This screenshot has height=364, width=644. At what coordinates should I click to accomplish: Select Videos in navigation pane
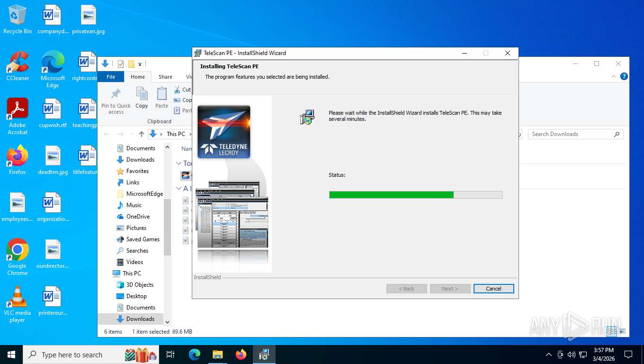click(134, 262)
